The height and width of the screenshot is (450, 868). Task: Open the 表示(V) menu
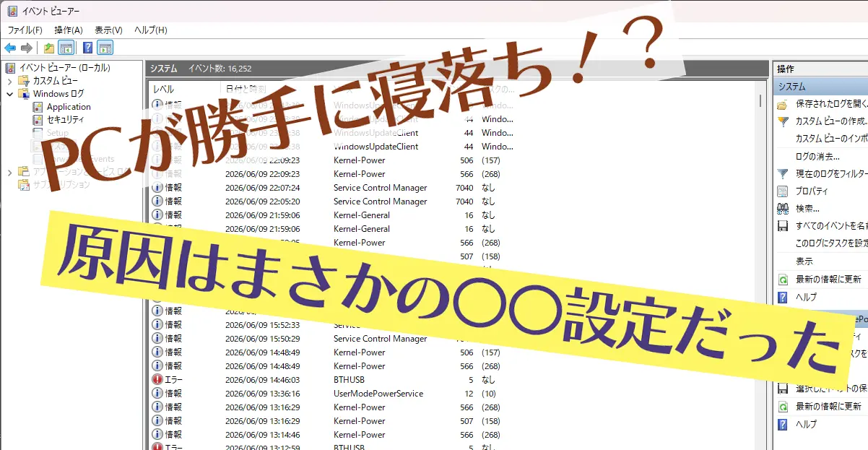coord(108,30)
